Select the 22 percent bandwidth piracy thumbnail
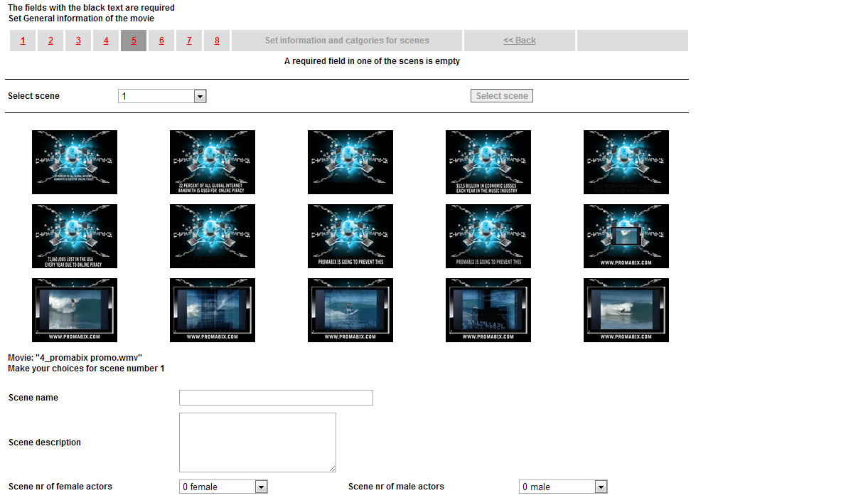The image size is (868, 498). pyautogui.click(x=213, y=162)
